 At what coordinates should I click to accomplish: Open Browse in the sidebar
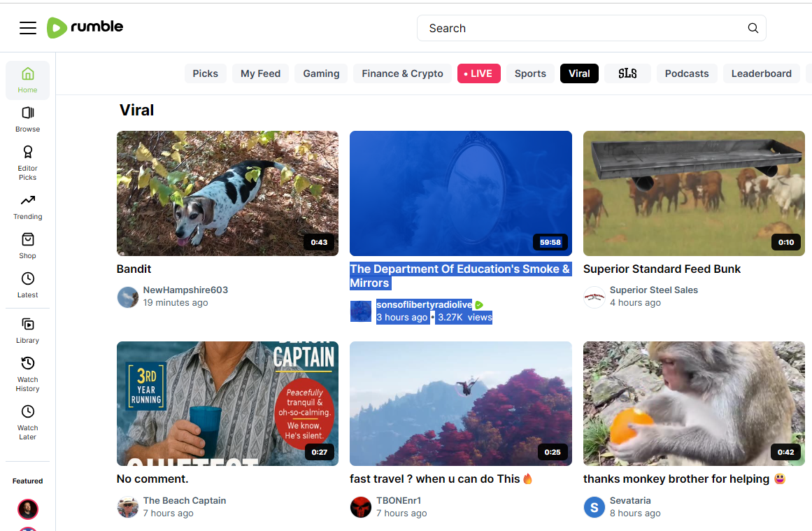(28, 119)
